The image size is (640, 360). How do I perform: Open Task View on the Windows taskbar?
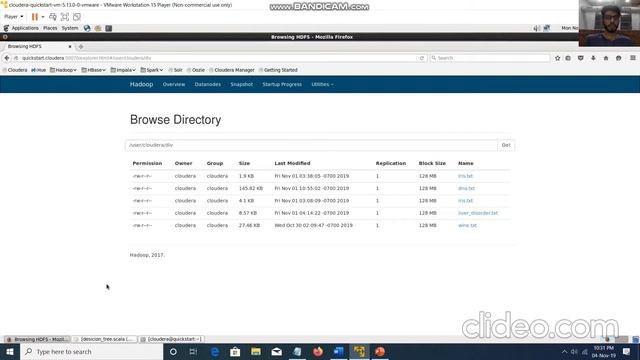(193, 351)
